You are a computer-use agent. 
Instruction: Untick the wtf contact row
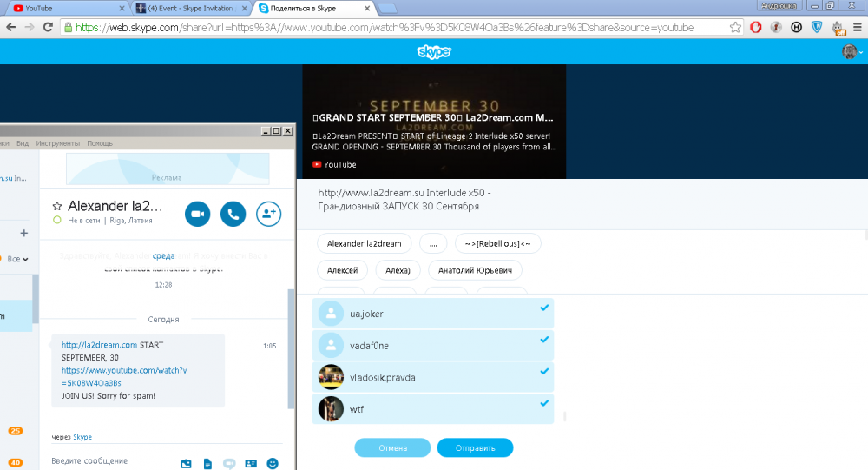544,403
